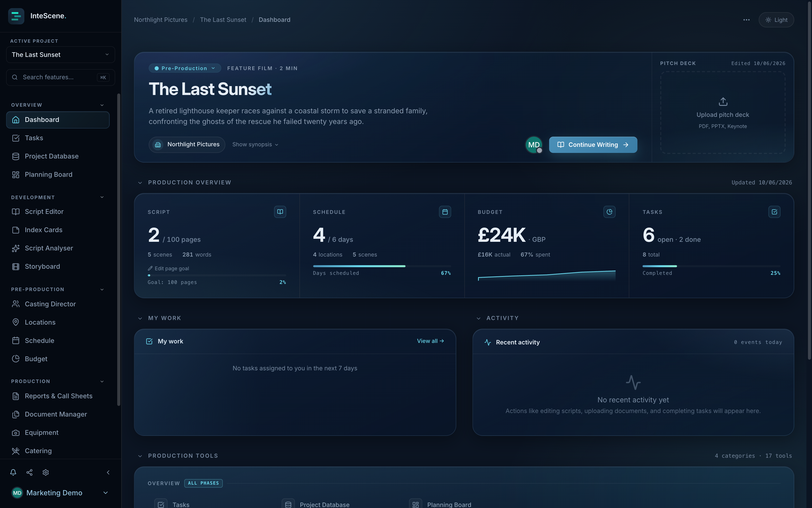The image size is (812, 508).
Task: Click the Days scheduled progress bar
Action: 382,266
